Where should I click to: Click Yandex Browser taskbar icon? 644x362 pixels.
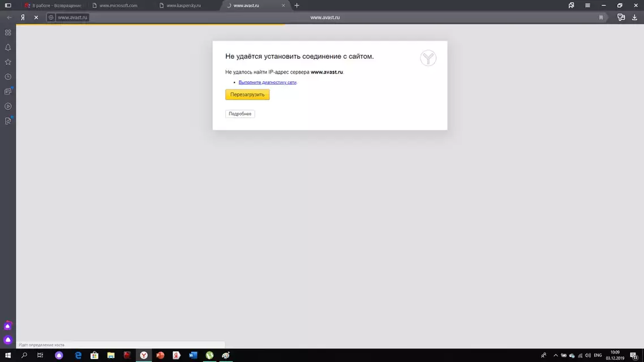(x=144, y=355)
